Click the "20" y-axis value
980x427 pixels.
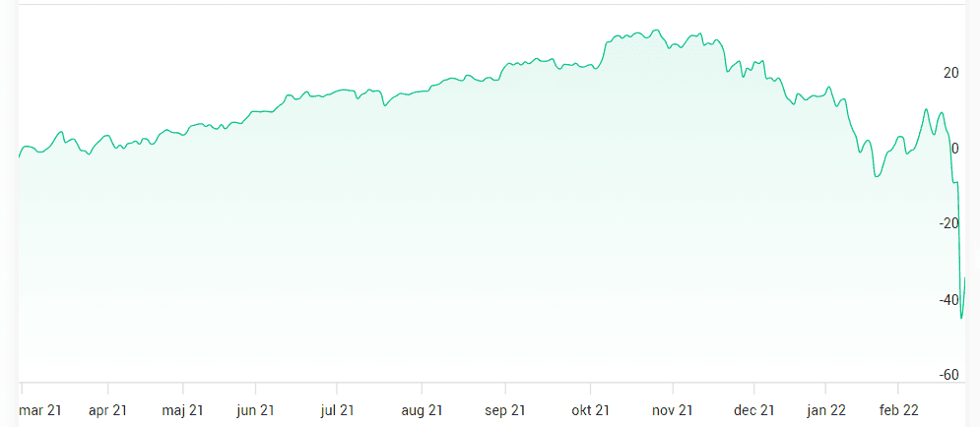(x=950, y=73)
